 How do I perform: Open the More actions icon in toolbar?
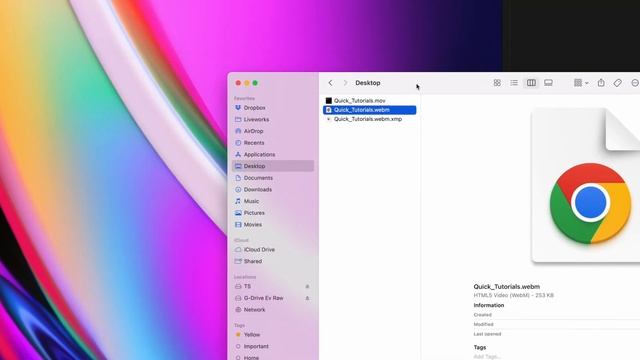[x=635, y=83]
